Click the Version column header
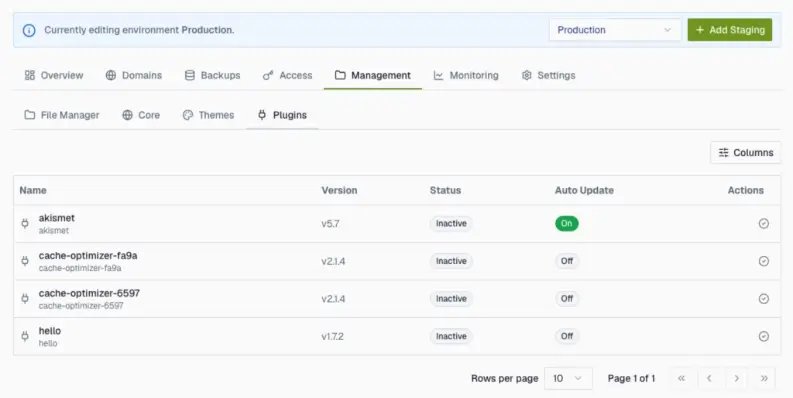The image size is (793, 398). point(339,190)
